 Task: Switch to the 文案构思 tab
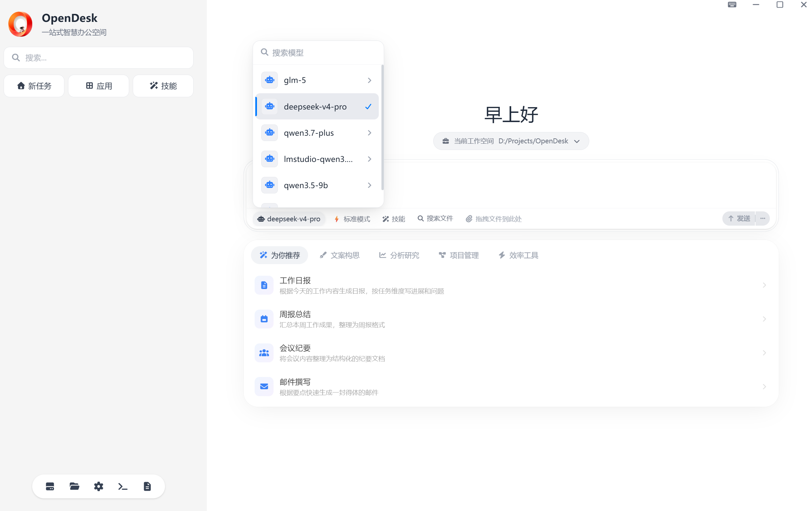coord(340,255)
